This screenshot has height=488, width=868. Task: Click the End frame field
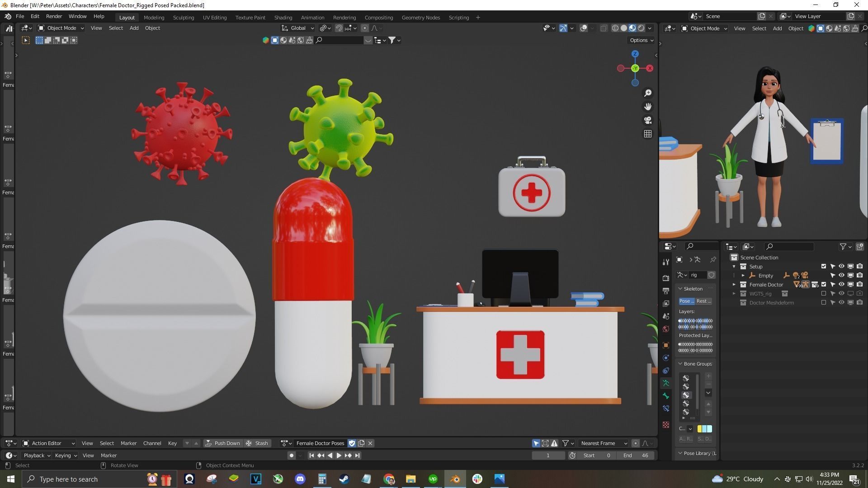[x=636, y=455]
